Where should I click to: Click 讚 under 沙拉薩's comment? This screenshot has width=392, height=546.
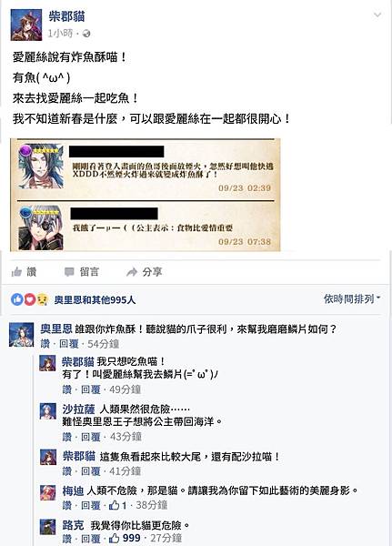click(x=66, y=437)
